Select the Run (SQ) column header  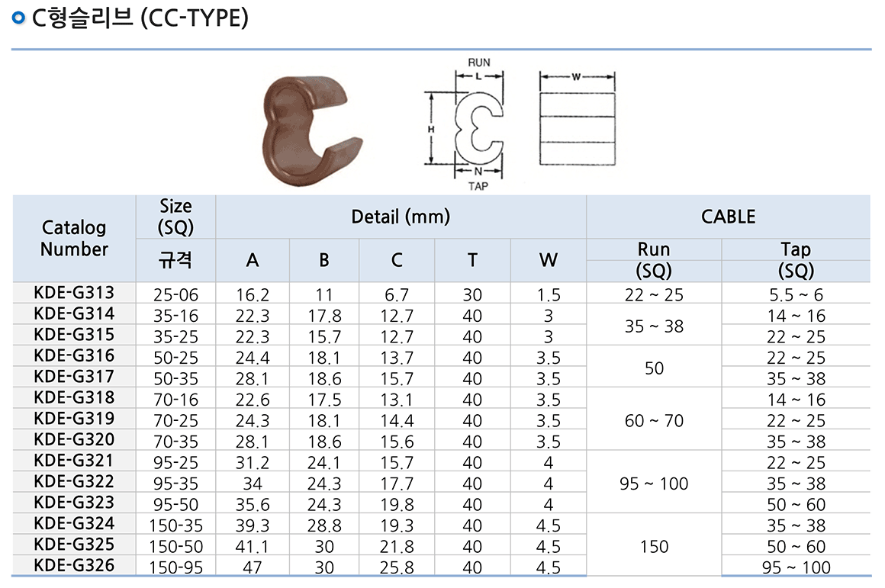(x=653, y=260)
